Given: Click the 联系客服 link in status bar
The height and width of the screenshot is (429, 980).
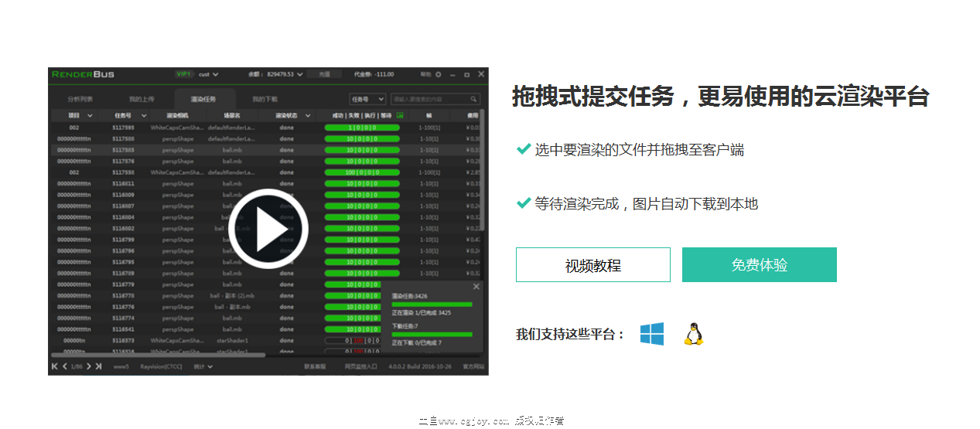Looking at the screenshot, I should tap(315, 366).
